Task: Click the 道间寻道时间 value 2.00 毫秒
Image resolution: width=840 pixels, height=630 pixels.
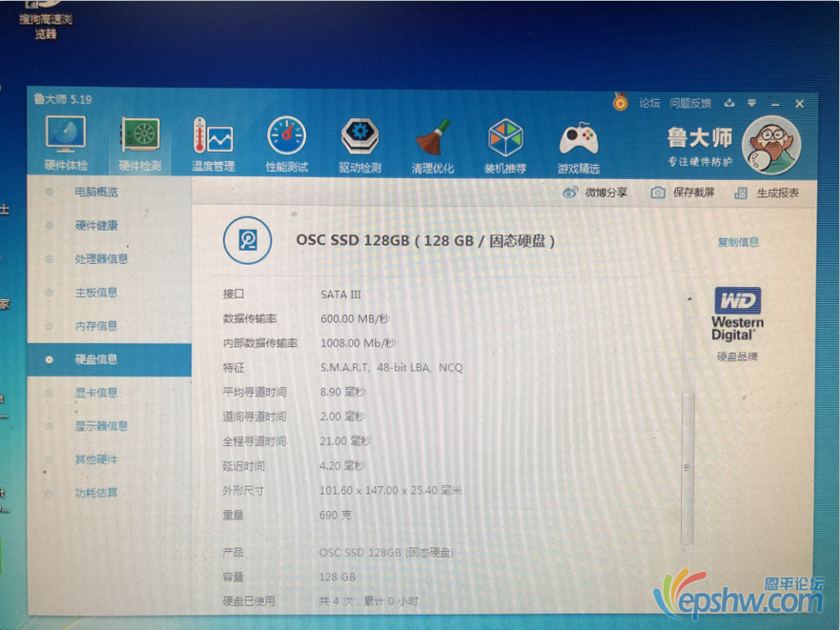Action: tap(342, 417)
